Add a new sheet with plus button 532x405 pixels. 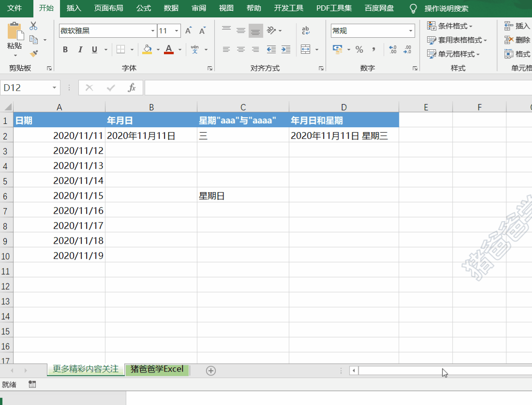211,371
